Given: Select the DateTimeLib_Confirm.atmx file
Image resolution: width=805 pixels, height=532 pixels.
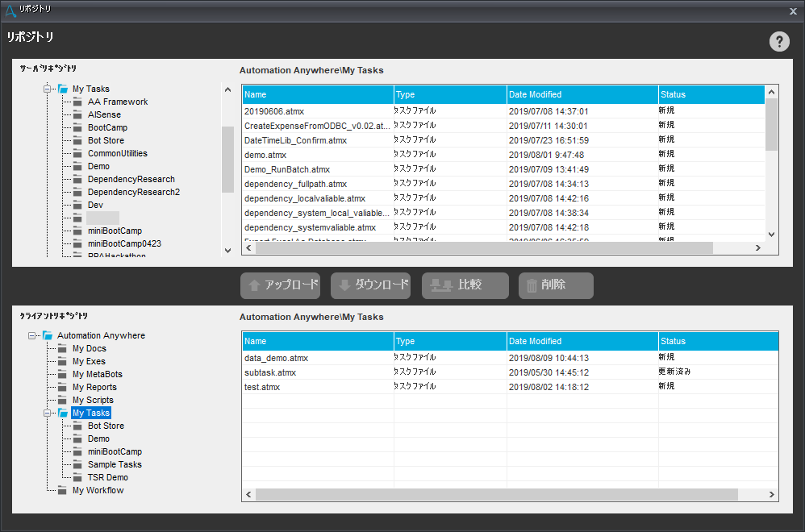Looking at the screenshot, I should tap(503, 140).
